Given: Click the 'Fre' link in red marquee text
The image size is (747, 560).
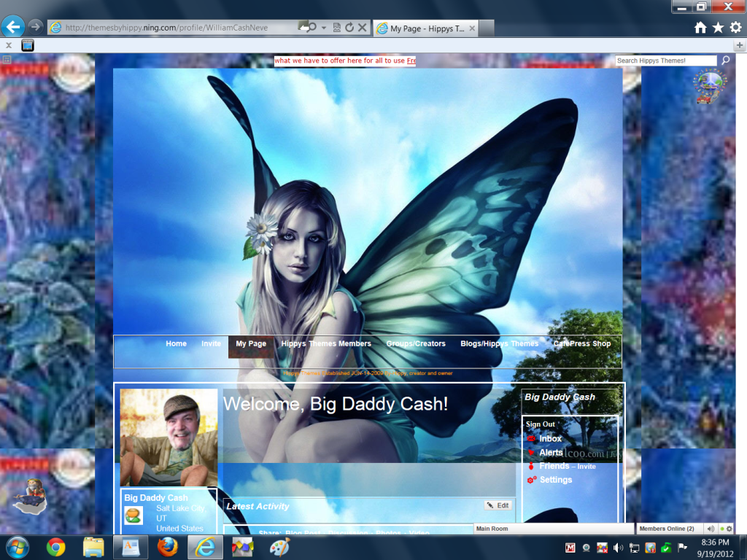Looking at the screenshot, I should [411, 61].
